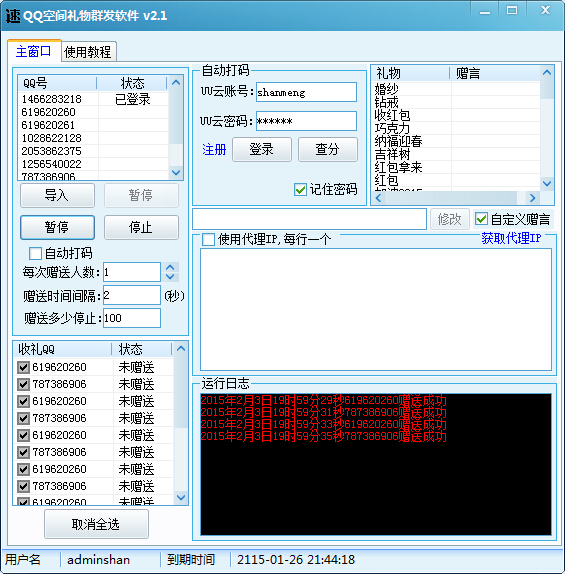Click gift list scroll up arrow
565x574 pixels.
[x=547, y=72]
